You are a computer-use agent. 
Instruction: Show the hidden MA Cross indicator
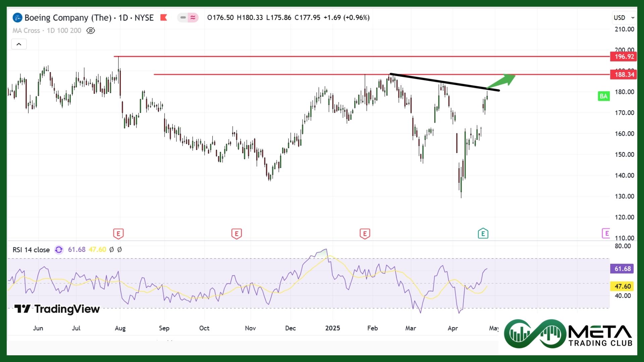point(91,31)
